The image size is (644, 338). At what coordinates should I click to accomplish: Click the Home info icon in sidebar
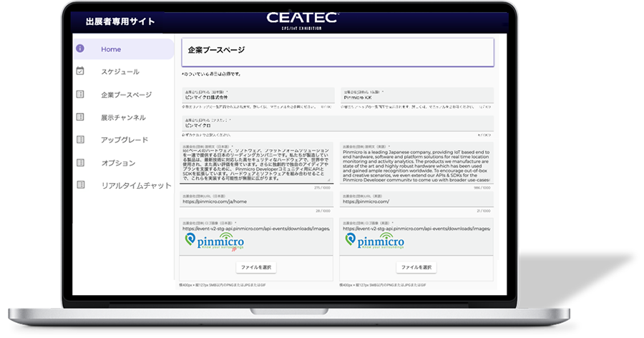80,49
